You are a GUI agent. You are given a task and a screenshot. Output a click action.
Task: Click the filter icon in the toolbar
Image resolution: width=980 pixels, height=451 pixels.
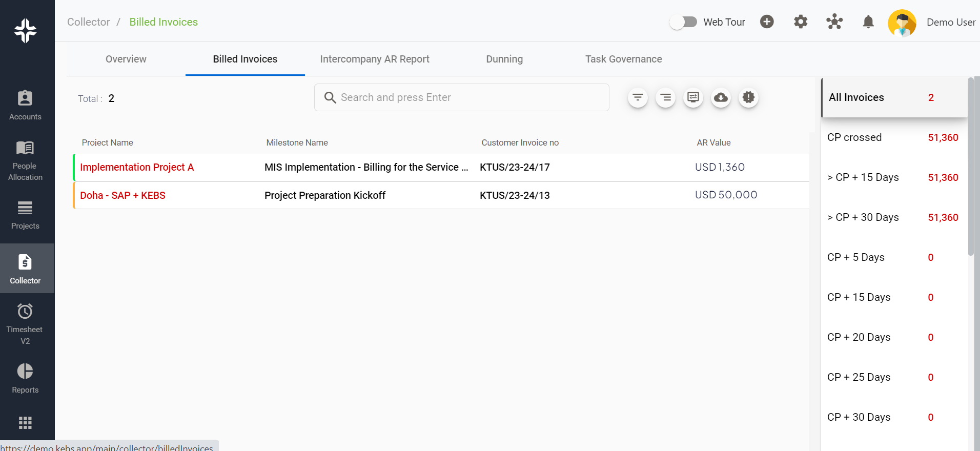(x=638, y=97)
